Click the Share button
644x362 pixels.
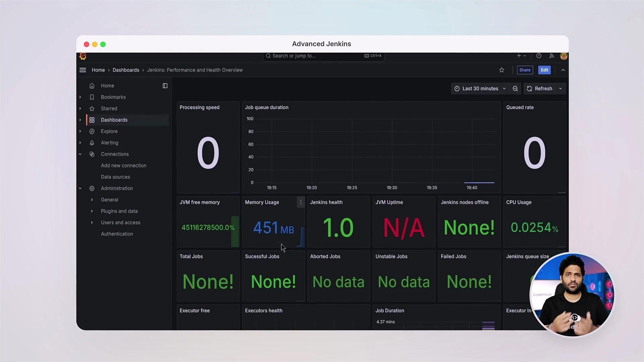point(525,70)
